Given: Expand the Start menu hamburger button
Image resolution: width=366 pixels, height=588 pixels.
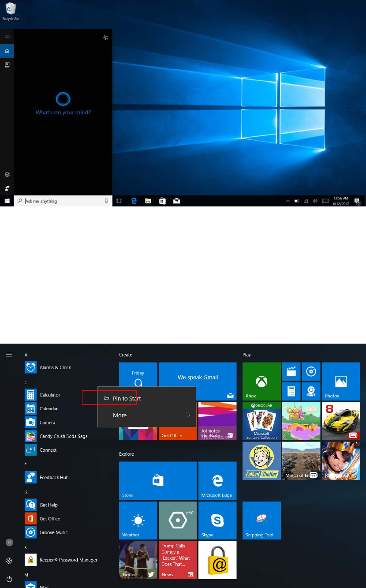Looking at the screenshot, I should [x=9, y=354].
